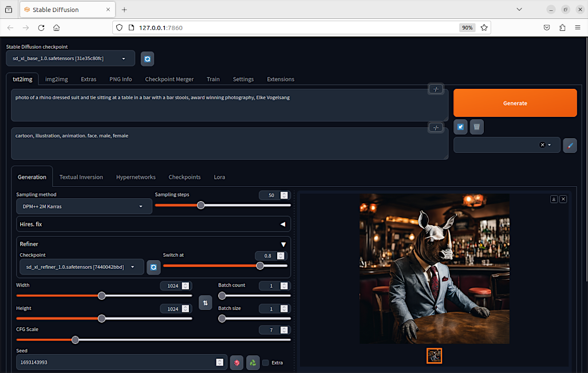Enable the Extra seed checkbox
Viewport: 588px width, 373px height.
[266, 363]
